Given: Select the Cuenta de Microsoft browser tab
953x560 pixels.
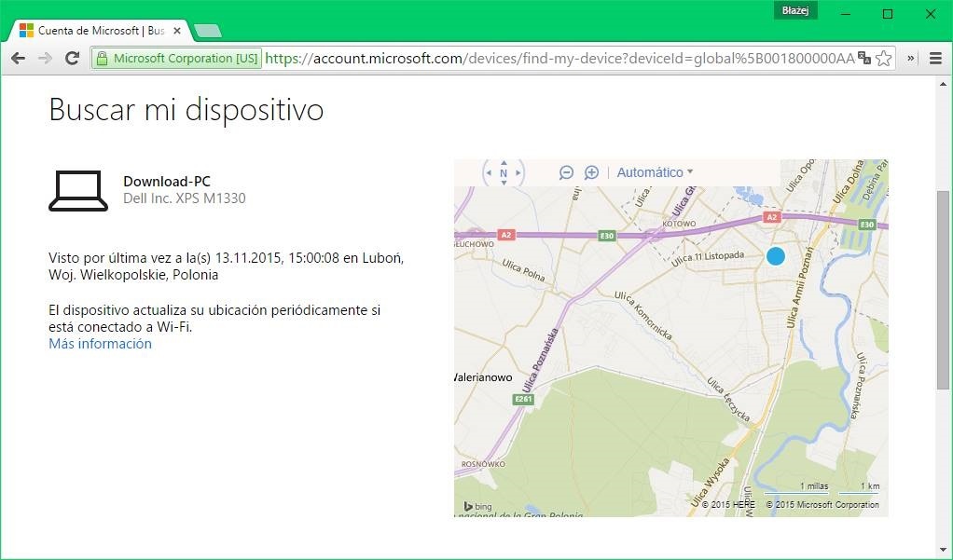Looking at the screenshot, I should [x=95, y=31].
